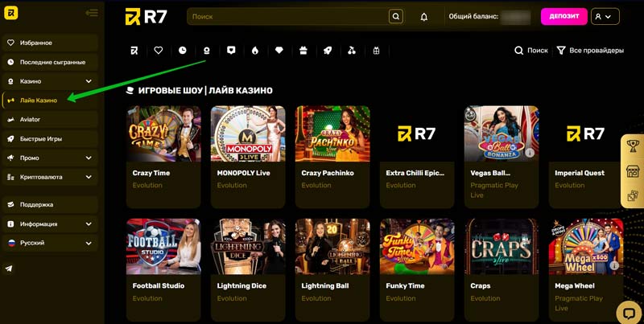The image size is (644, 324).
Task: Select the flame hot games icon
Action: coord(255,51)
